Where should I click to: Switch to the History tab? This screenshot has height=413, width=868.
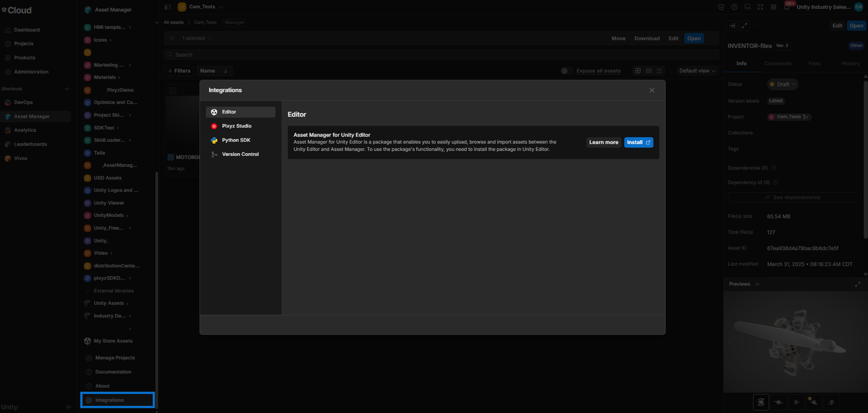click(850, 63)
